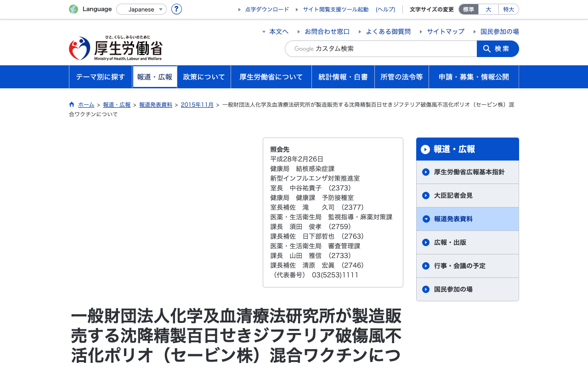Open the Japanese language dropdown
The height and width of the screenshot is (368, 588).
(x=141, y=9)
